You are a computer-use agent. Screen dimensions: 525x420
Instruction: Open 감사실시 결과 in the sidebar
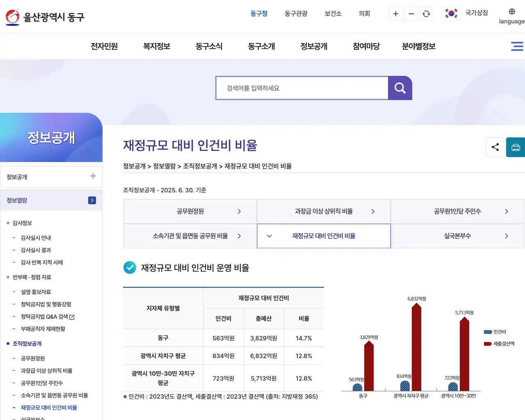pyautogui.click(x=36, y=250)
